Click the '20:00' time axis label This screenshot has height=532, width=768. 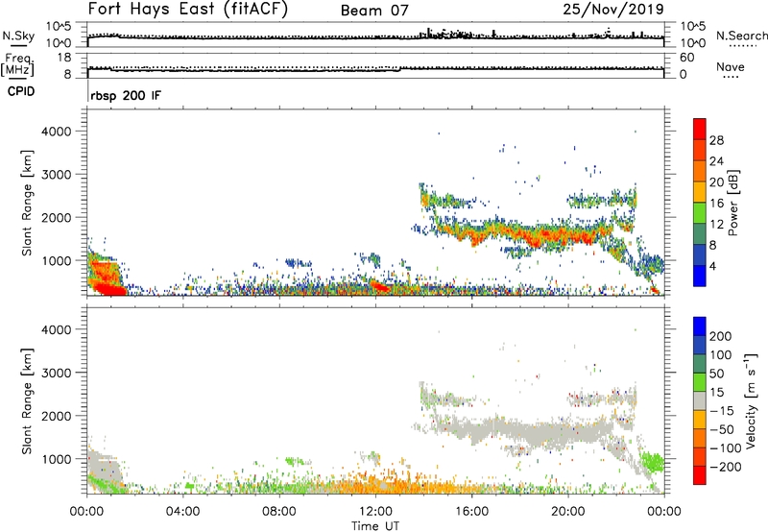567,512
